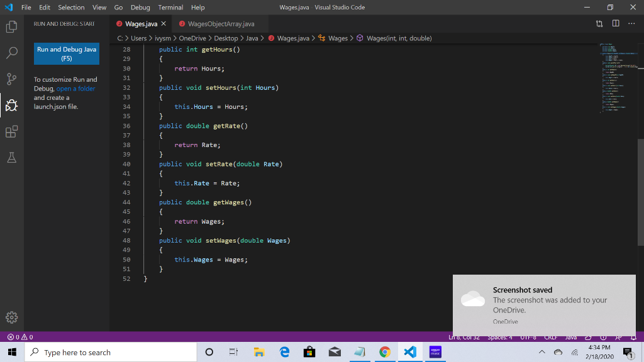Expand the Wages class breadcrumb
This screenshot has width=644, height=362.
[333, 38]
